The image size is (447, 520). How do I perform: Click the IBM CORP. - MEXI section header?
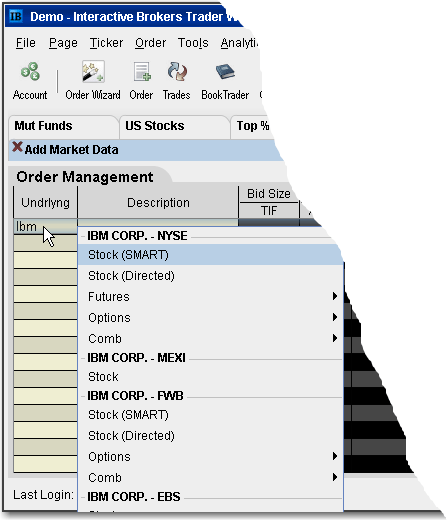[x=136, y=358]
